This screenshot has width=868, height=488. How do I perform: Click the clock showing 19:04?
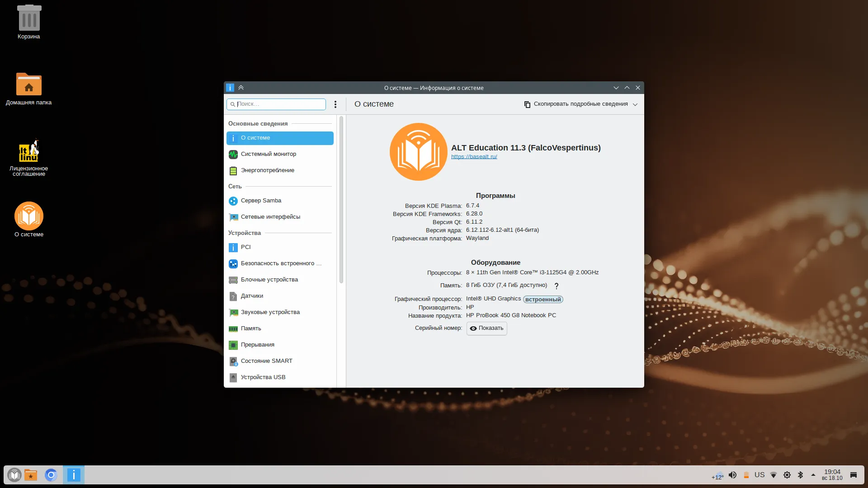tap(832, 475)
